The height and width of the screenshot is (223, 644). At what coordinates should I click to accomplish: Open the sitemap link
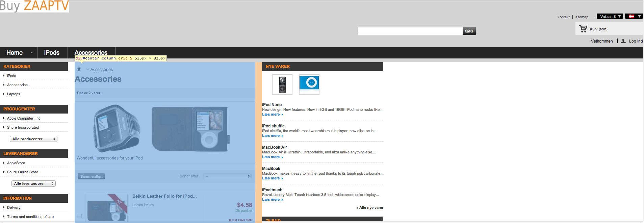[x=582, y=17]
